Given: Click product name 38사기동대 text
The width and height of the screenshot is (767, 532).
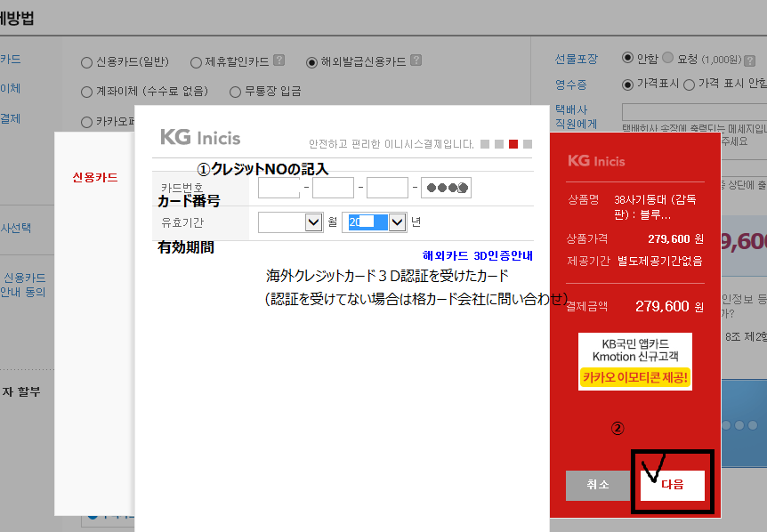Looking at the screenshot, I should pyautogui.click(x=656, y=206).
